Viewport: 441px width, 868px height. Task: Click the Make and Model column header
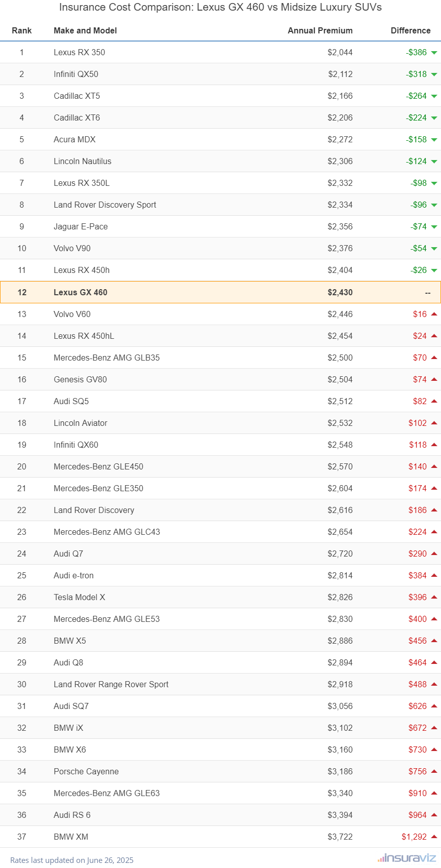tap(85, 30)
